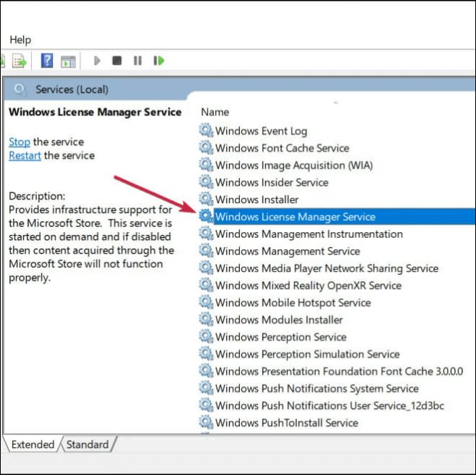Switch to the Standard tab
Viewport: 476px width, 475px height.
[x=87, y=445]
